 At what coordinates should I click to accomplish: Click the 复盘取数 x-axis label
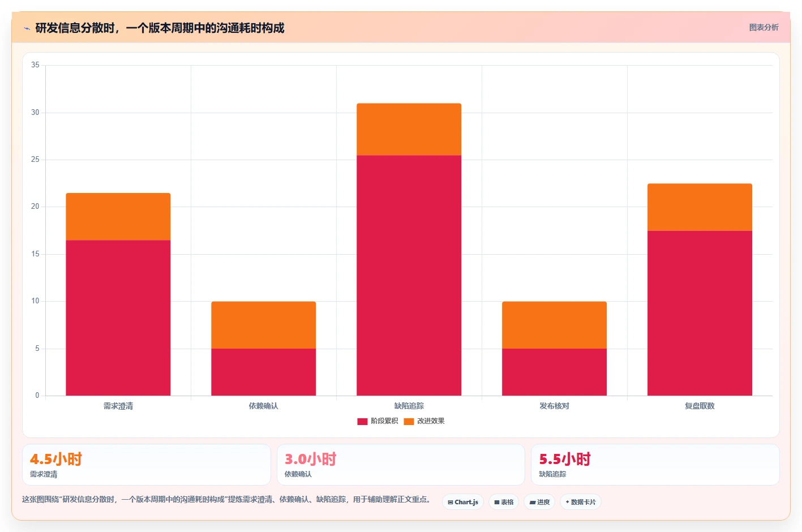(700, 406)
